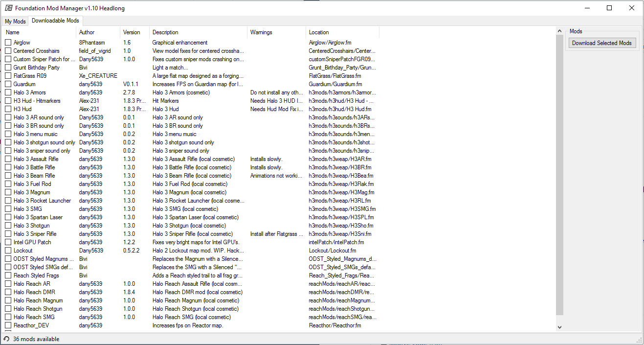
Task: Click version 1.8.4 of Halo Reach DMR
Action: (x=129, y=292)
